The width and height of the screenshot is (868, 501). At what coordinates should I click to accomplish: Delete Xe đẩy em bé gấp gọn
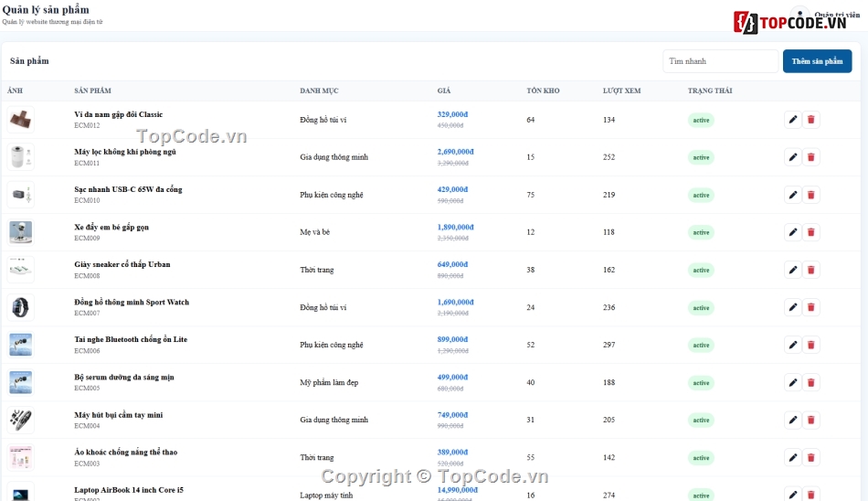click(x=811, y=232)
